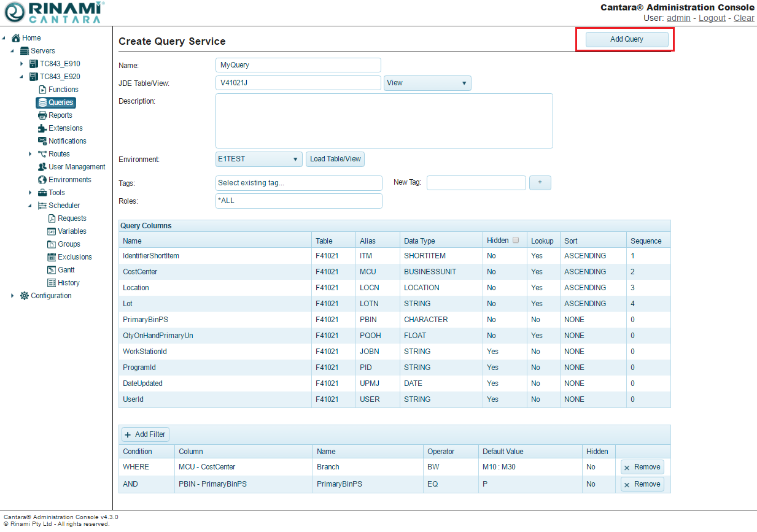
Task: Toggle the Hidden column header checkbox
Action: [x=516, y=240]
